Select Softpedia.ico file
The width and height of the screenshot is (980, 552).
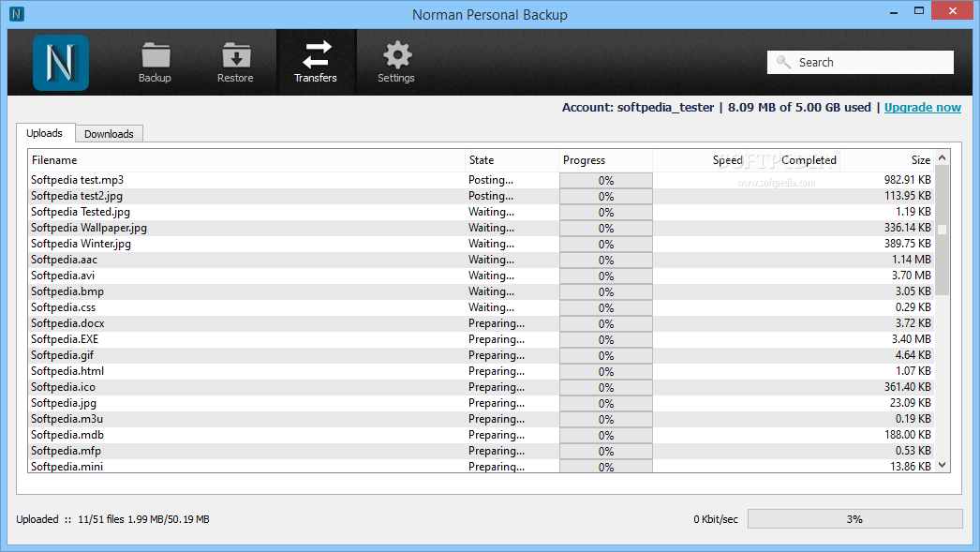point(63,387)
